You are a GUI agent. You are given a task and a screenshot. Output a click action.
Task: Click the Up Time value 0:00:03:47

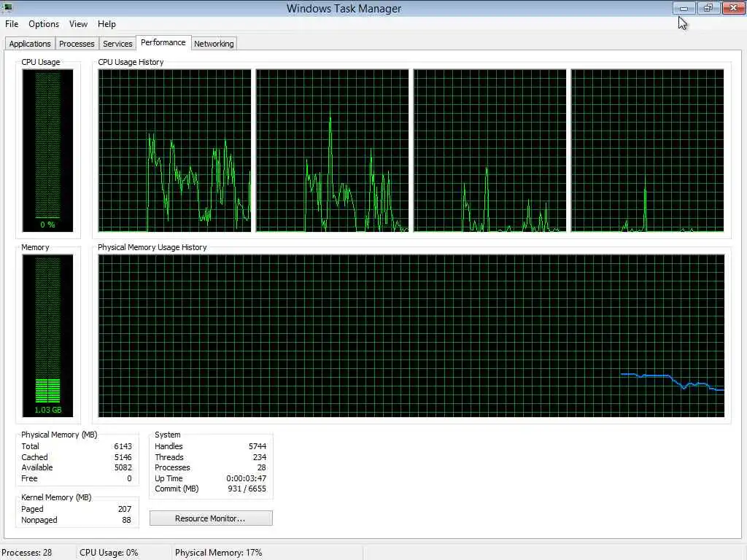point(247,478)
